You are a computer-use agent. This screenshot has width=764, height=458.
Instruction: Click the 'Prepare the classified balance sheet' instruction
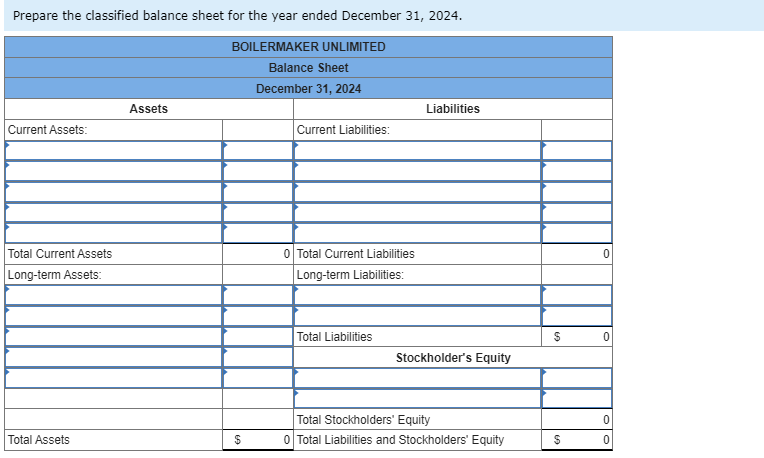(237, 16)
